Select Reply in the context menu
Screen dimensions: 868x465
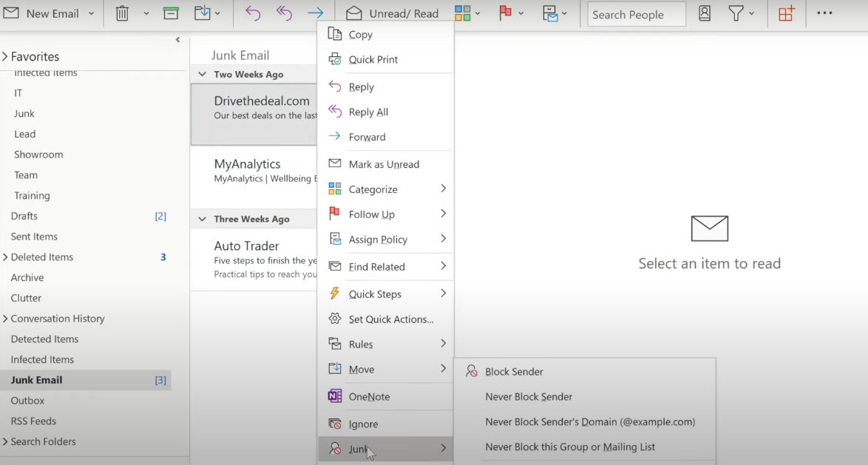[386, 87]
